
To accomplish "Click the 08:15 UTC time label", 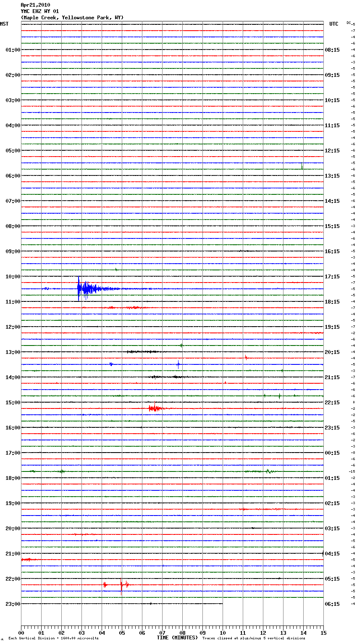I will click(332, 50).
